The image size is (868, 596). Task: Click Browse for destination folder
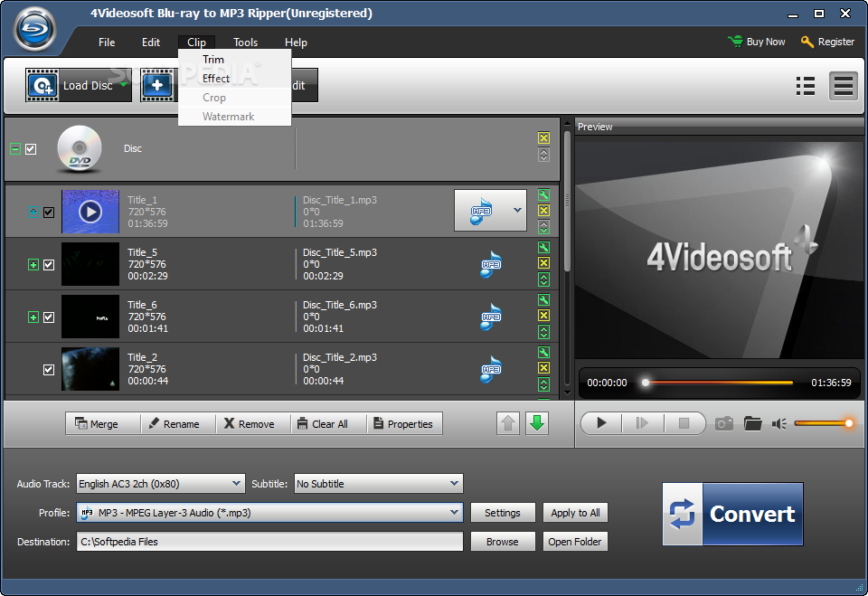503,541
